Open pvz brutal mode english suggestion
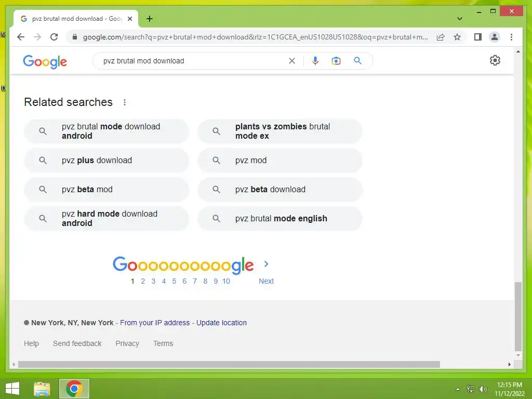 [x=280, y=219]
